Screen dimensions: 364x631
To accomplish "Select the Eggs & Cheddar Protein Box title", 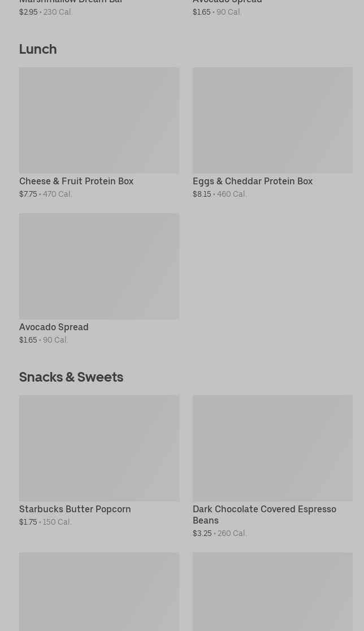I will click(252, 181).
